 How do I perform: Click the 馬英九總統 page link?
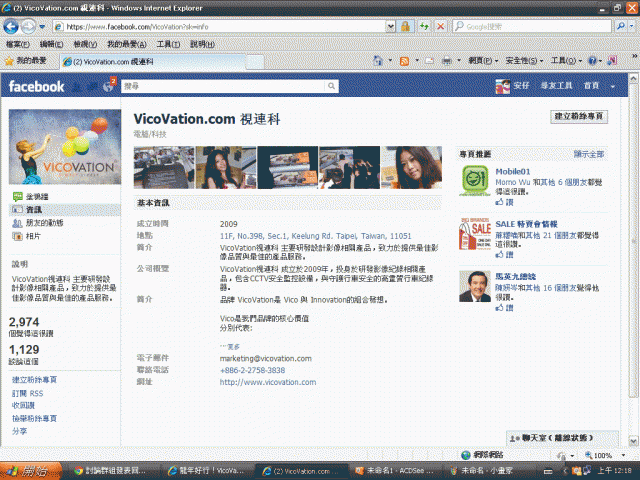(x=516, y=277)
